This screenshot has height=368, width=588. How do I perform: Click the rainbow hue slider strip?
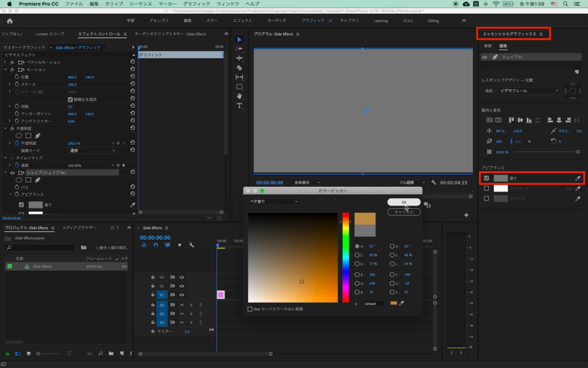click(346, 257)
